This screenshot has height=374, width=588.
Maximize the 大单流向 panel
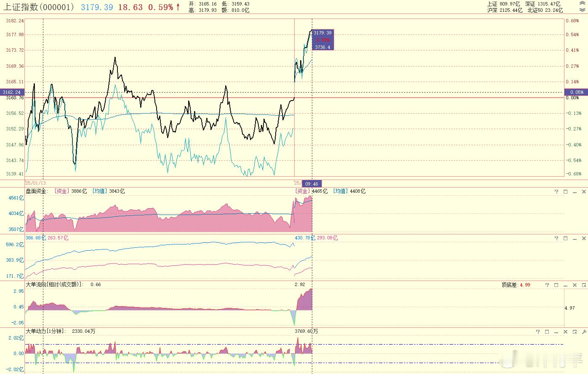click(x=556, y=285)
